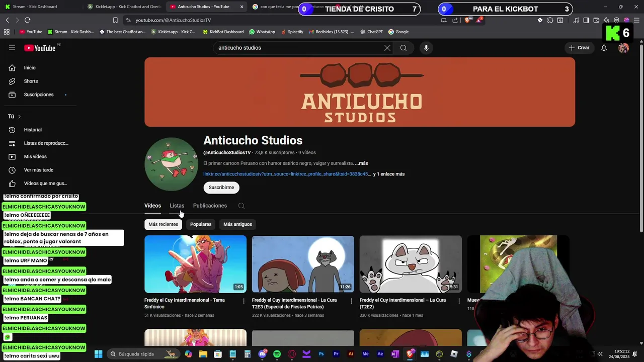Screen dimensions: 644x362
Task: Open Illustrator from the taskbar
Action: (351, 354)
